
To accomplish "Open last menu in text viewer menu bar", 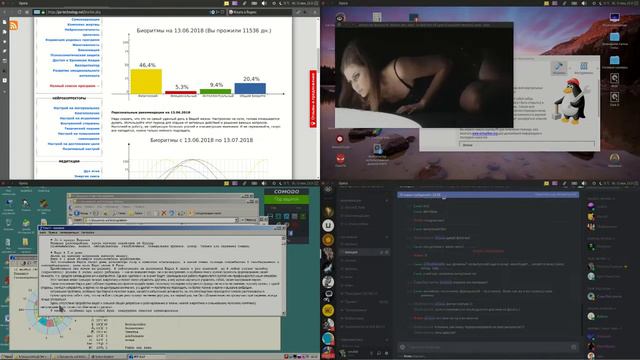I will point(87,232).
